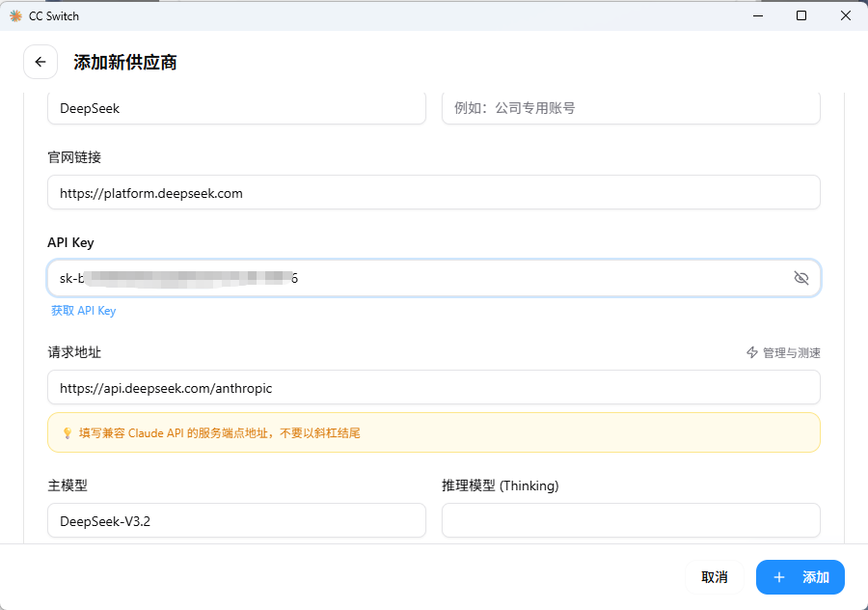Click the 官网链接 URL input field

pos(433,193)
